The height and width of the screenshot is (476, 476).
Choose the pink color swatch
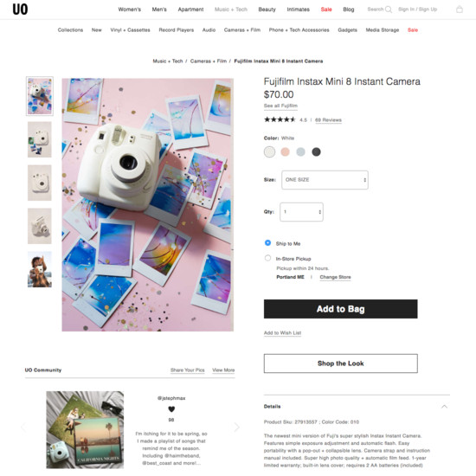285,151
